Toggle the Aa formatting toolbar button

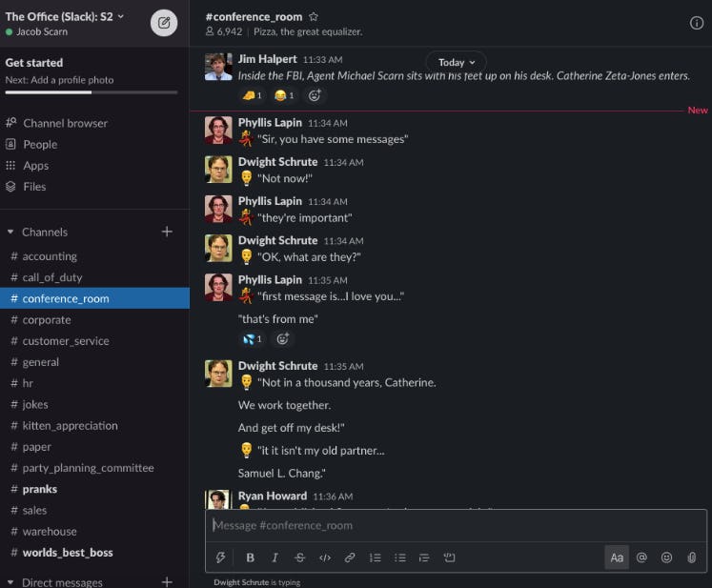tap(617, 558)
